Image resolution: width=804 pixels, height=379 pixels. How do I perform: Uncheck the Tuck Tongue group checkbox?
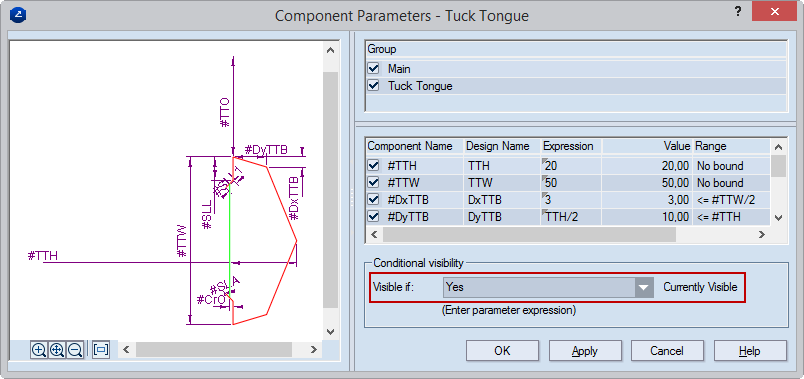point(373,86)
